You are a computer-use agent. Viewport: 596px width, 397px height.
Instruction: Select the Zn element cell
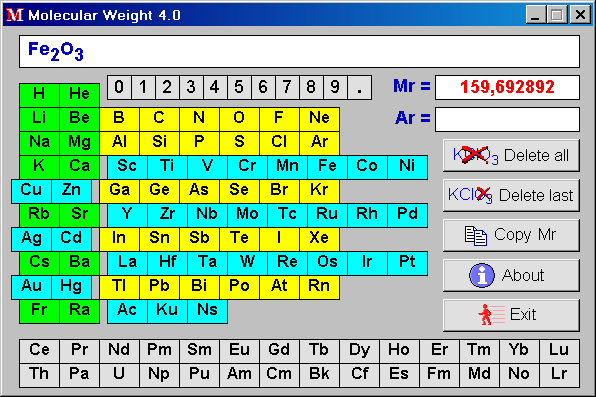pos(71,191)
